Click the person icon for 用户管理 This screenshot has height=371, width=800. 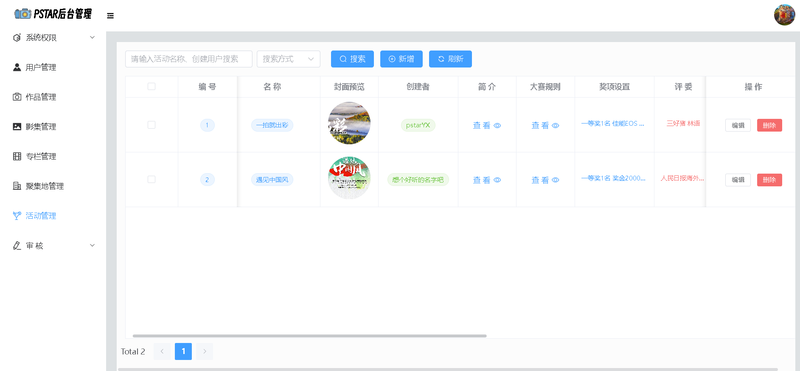coord(17,67)
